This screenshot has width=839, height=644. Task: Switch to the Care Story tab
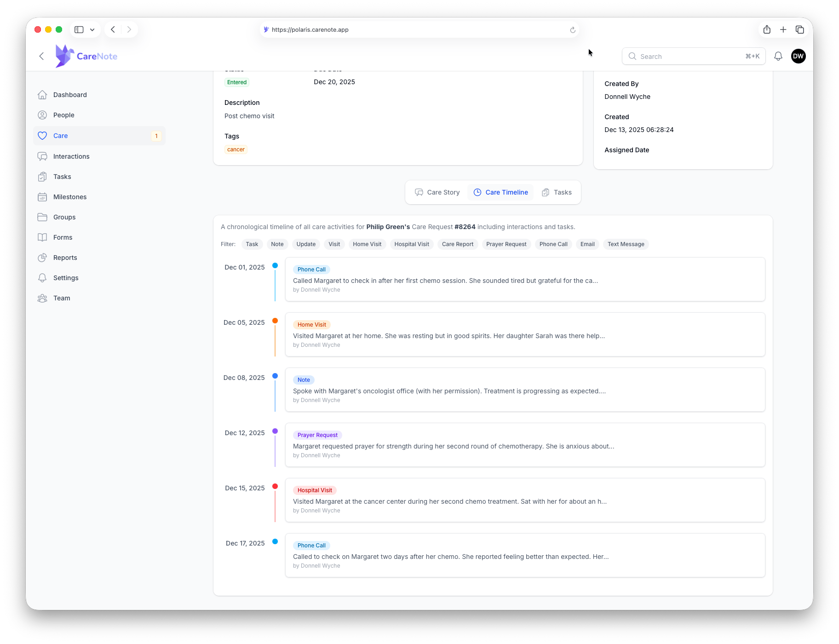[437, 192]
